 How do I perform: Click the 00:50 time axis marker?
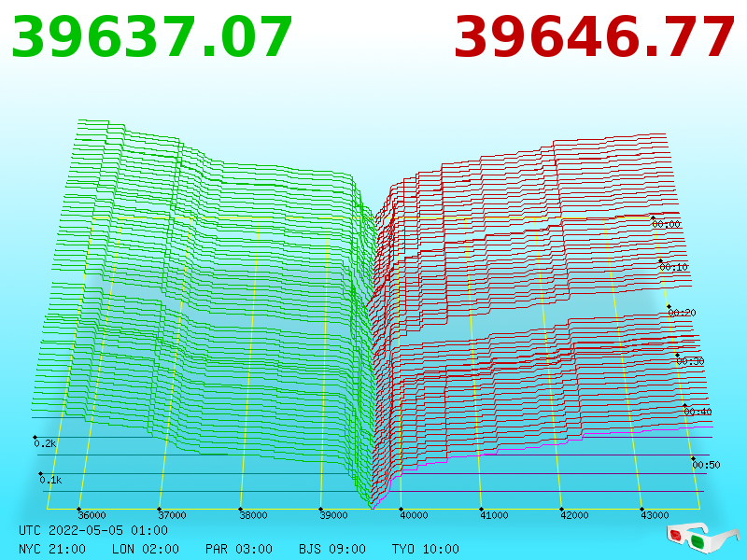[706, 464]
